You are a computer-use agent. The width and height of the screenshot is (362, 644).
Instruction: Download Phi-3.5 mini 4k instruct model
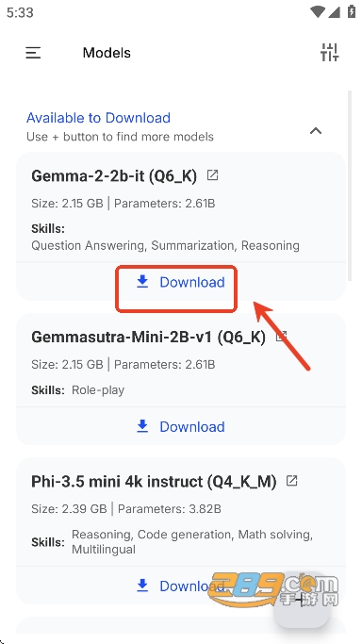click(x=181, y=586)
